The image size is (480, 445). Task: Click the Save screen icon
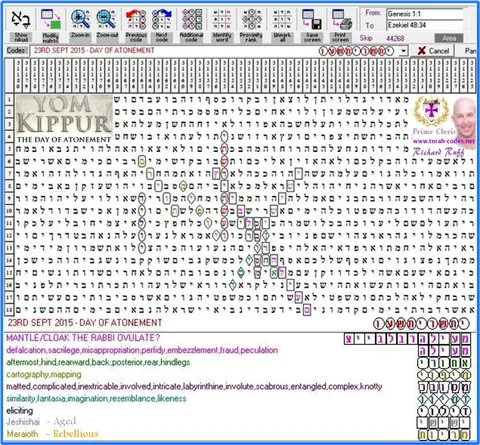pos(312,19)
